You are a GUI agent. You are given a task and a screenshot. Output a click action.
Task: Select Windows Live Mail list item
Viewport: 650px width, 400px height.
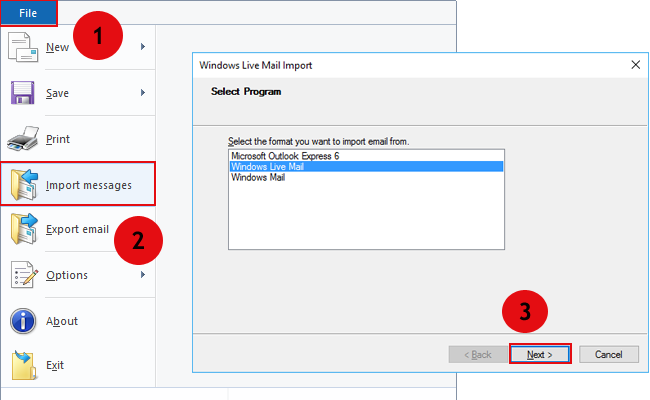[366, 167]
